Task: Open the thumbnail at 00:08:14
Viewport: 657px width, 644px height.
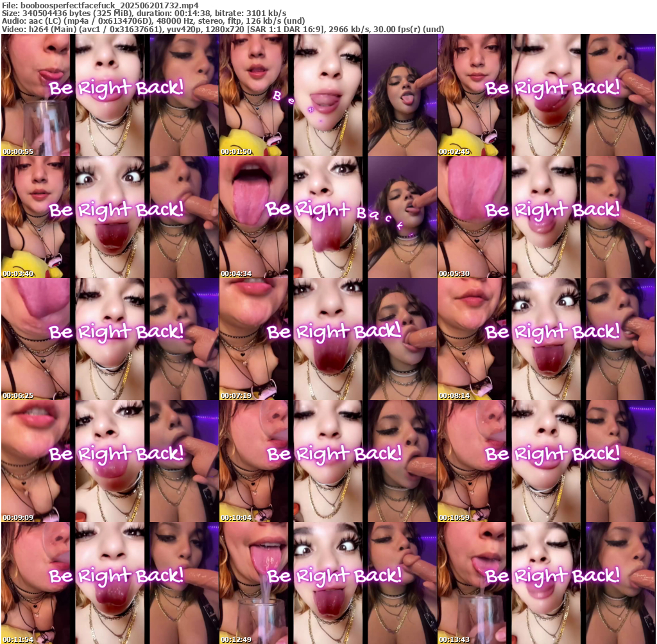Action: pos(546,339)
